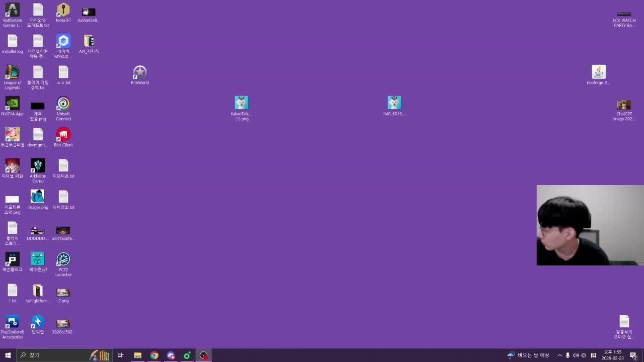The height and width of the screenshot is (362, 644).
Task: Select the 0a93ef2e8 image thumbnail
Action: [89, 15]
